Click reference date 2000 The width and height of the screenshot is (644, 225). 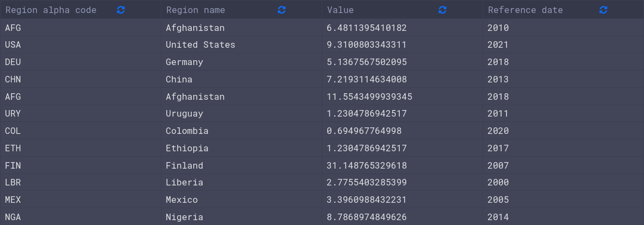pos(498,182)
